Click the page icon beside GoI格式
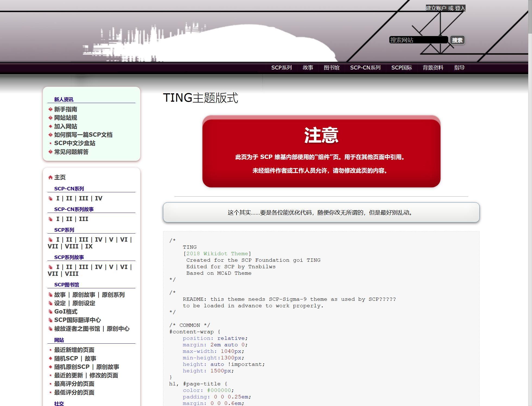 pos(50,312)
